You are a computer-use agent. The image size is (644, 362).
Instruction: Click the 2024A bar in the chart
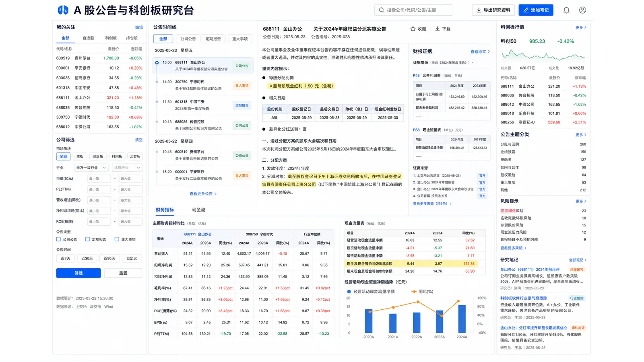462,319
